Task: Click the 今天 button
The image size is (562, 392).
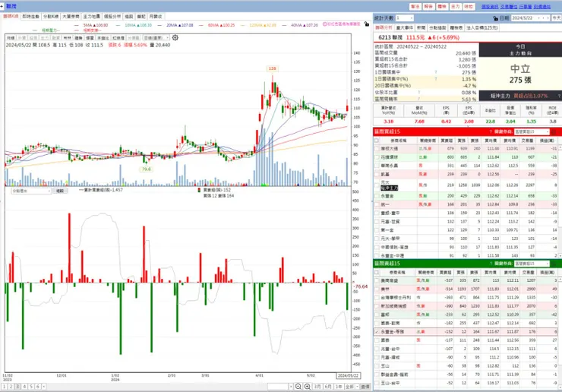Action: tap(557, 18)
